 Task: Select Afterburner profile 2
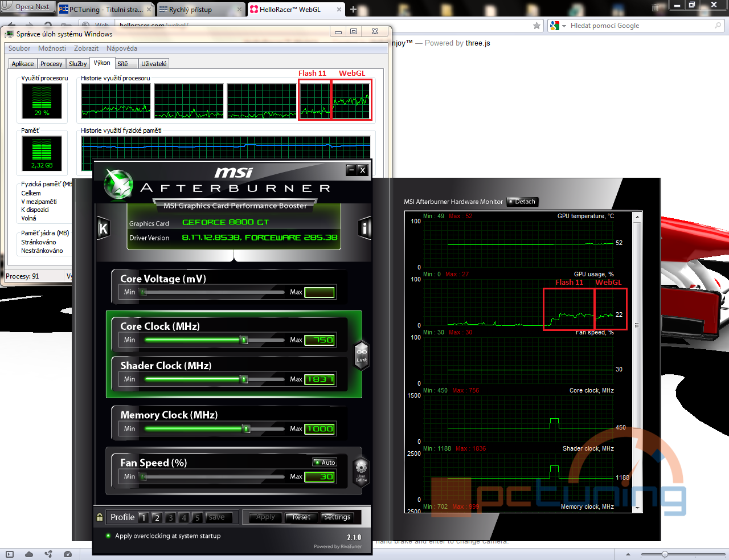(157, 517)
